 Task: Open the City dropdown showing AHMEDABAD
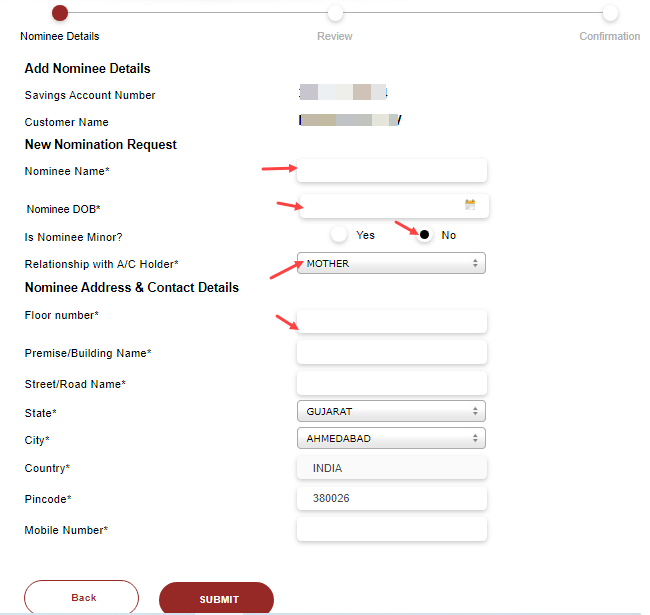[391, 438]
